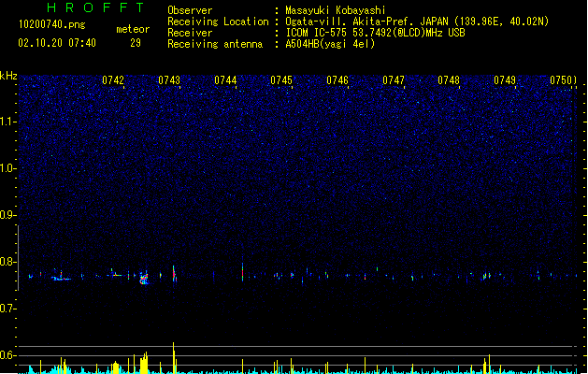Screen dimensions: 588x374
Task: Click the meteor count value 29
Action: pos(136,43)
